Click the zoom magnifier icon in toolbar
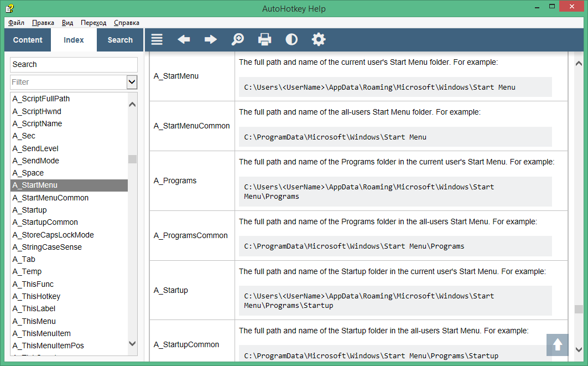The height and width of the screenshot is (366, 588). [x=238, y=39]
